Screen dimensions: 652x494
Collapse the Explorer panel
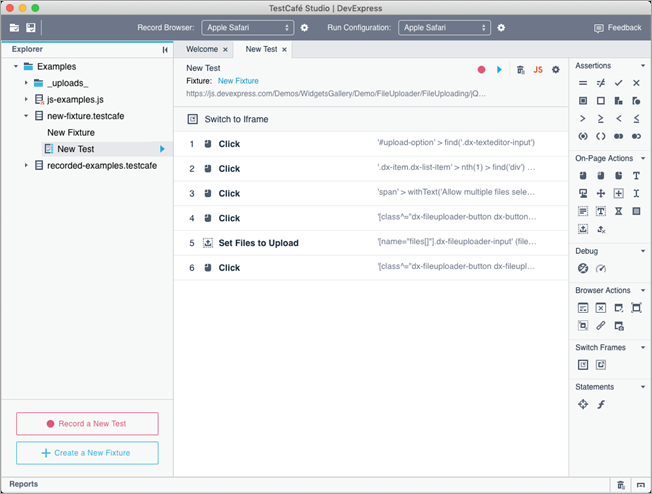pyautogui.click(x=165, y=49)
